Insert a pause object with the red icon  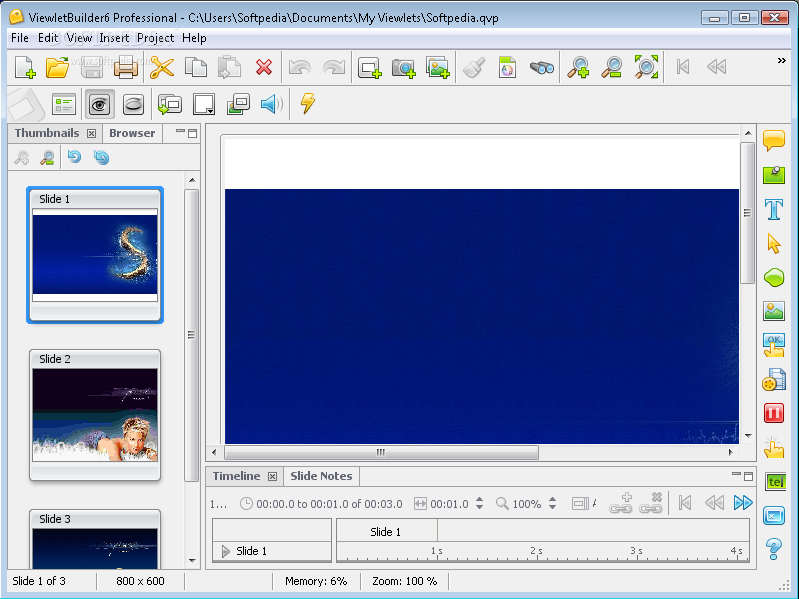[774, 413]
